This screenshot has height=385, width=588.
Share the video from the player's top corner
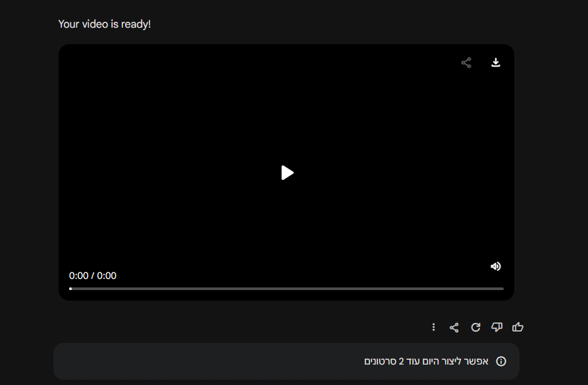click(x=466, y=63)
